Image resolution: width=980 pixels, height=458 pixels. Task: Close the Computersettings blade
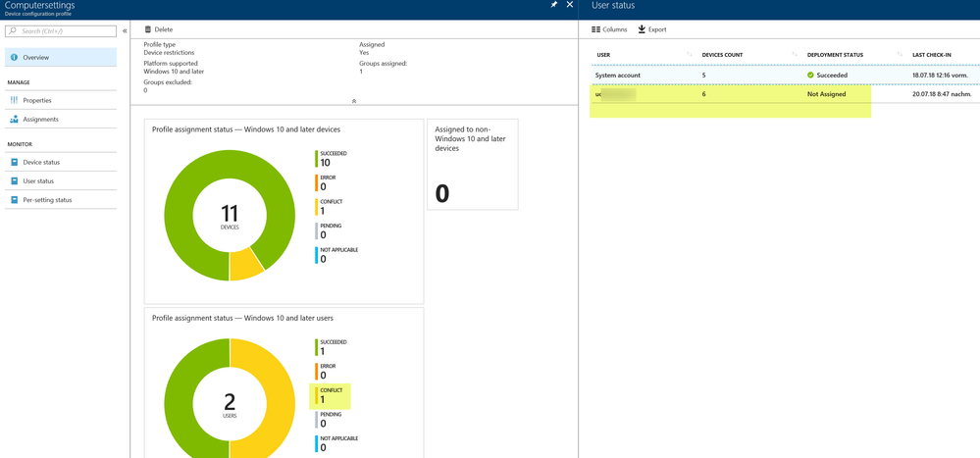point(569,4)
